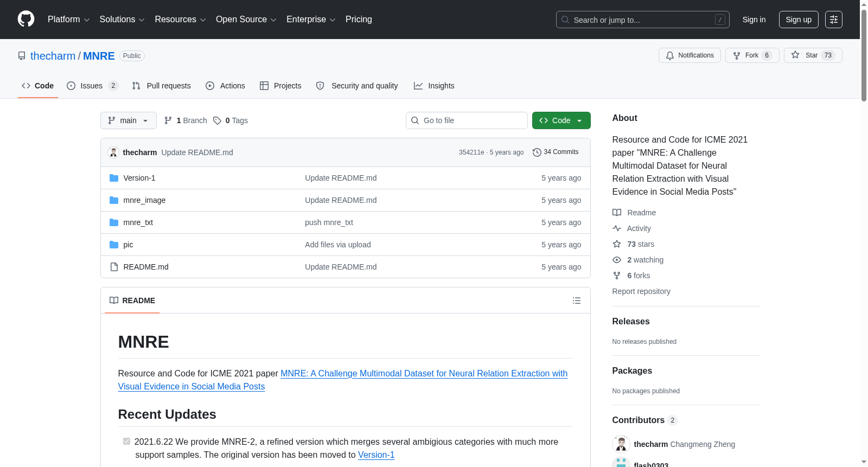Viewport: 868px width, 467px height.
Task: Open the Version-1 folder link
Action: click(x=139, y=178)
